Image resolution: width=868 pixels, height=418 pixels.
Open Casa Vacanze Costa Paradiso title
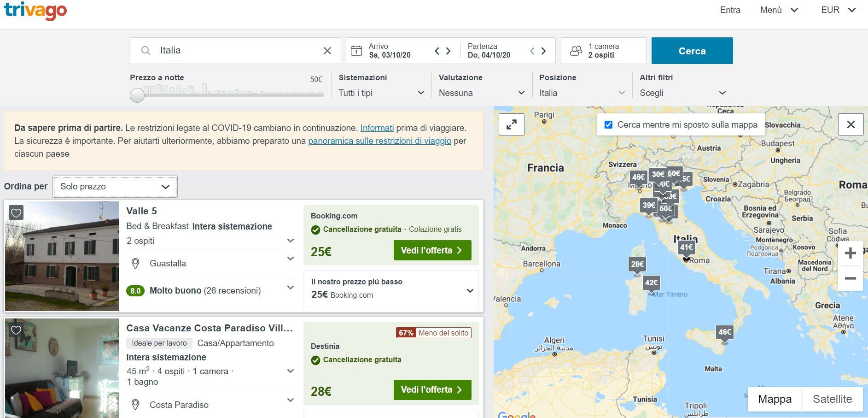point(210,328)
